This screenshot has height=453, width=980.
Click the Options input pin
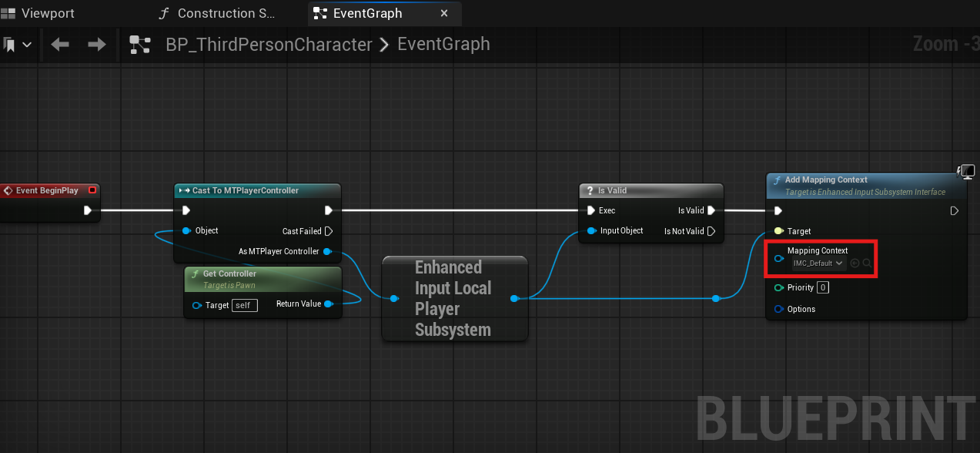point(778,309)
